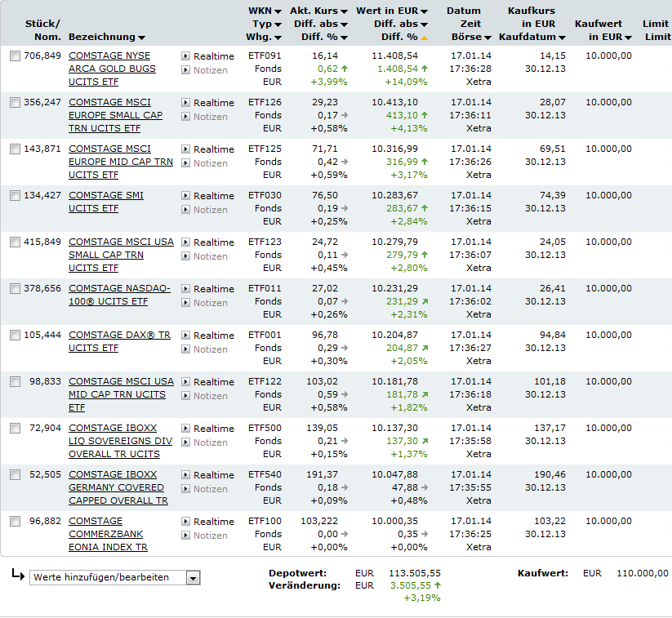The width and height of the screenshot is (672, 618).
Task: Click the WKN value ETF091
Action: (x=265, y=56)
